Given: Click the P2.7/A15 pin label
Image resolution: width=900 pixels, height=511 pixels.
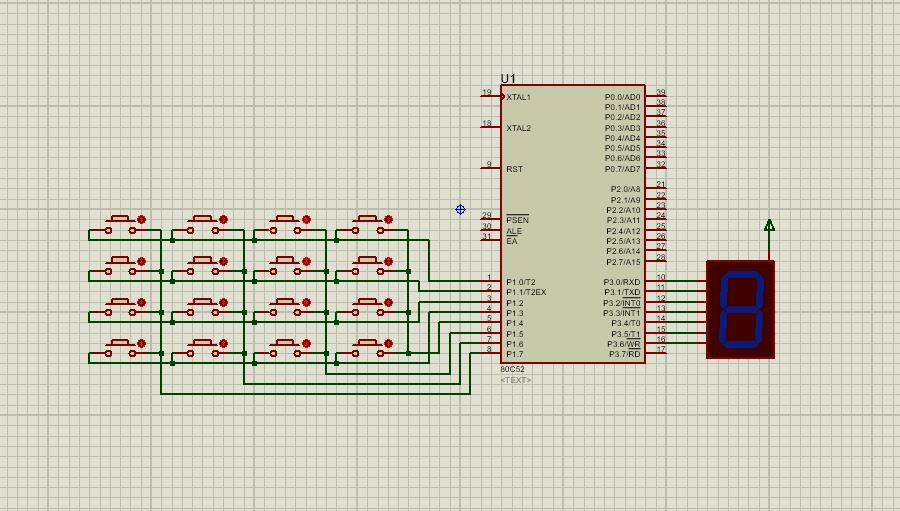Looking at the screenshot, I should tap(623, 262).
